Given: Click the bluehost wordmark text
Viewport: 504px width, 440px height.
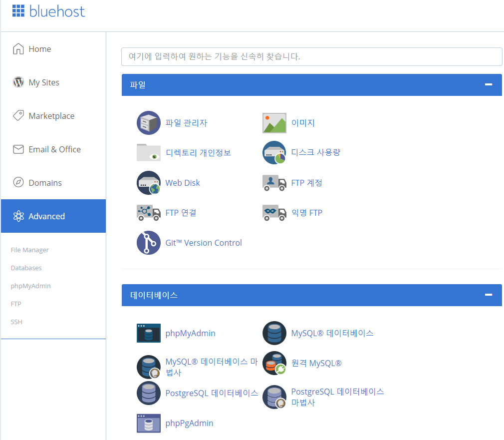Looking at the screenshot, I should click(57, 11).
